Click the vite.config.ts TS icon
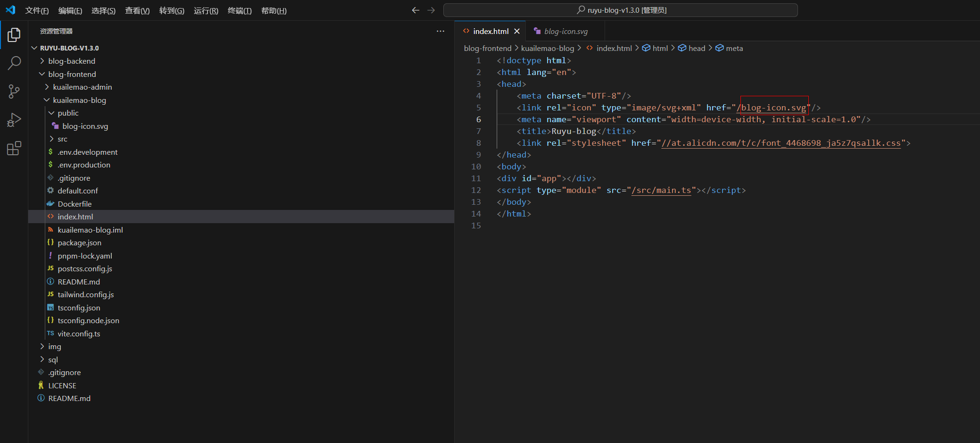This screenshot has width=980, height=443. (x=50, y=334)
